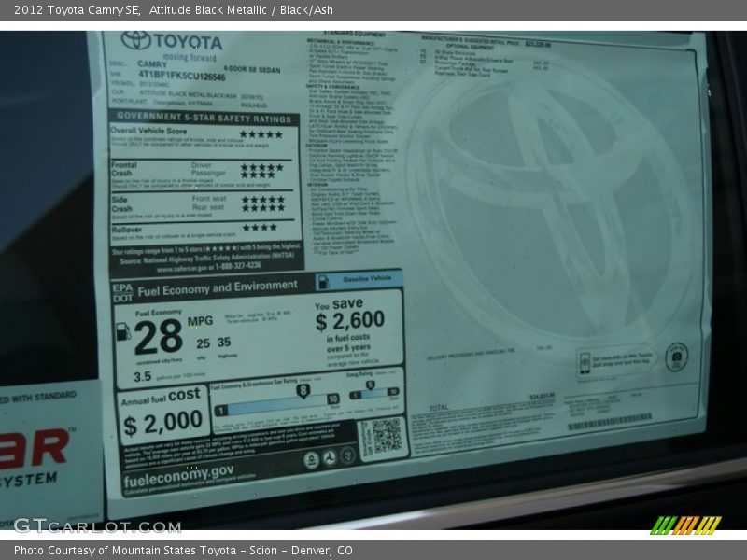Click the 'Standard Equipment' heading
Screen dimensions: 747x560
(355, 34)
